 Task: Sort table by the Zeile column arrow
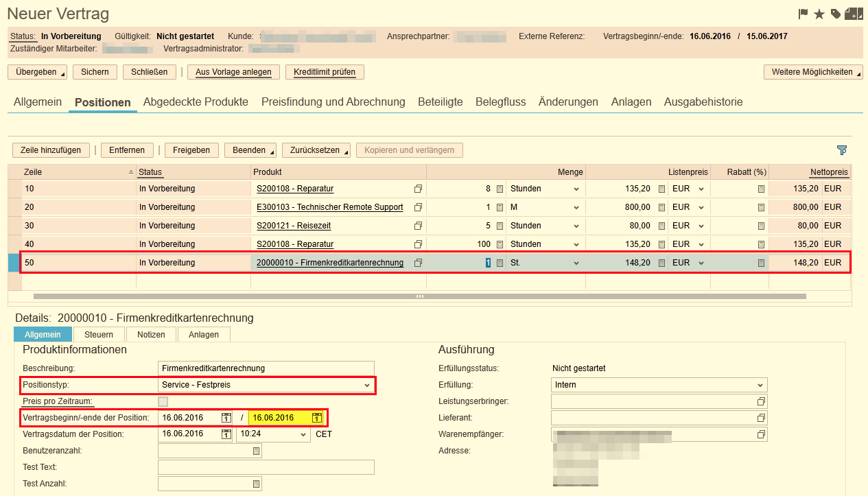(131, 172)
